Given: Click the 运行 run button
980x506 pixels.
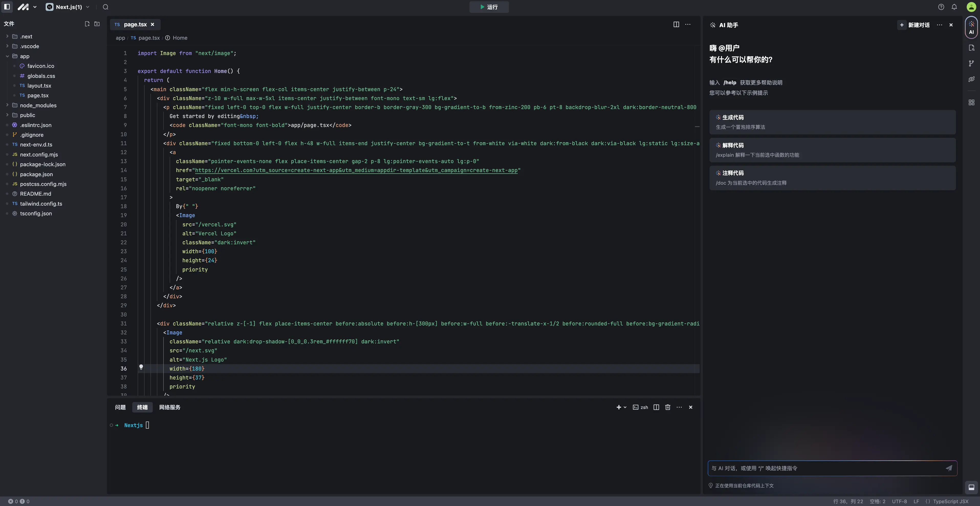Looking at the screenshot, I should click(489, 7).
